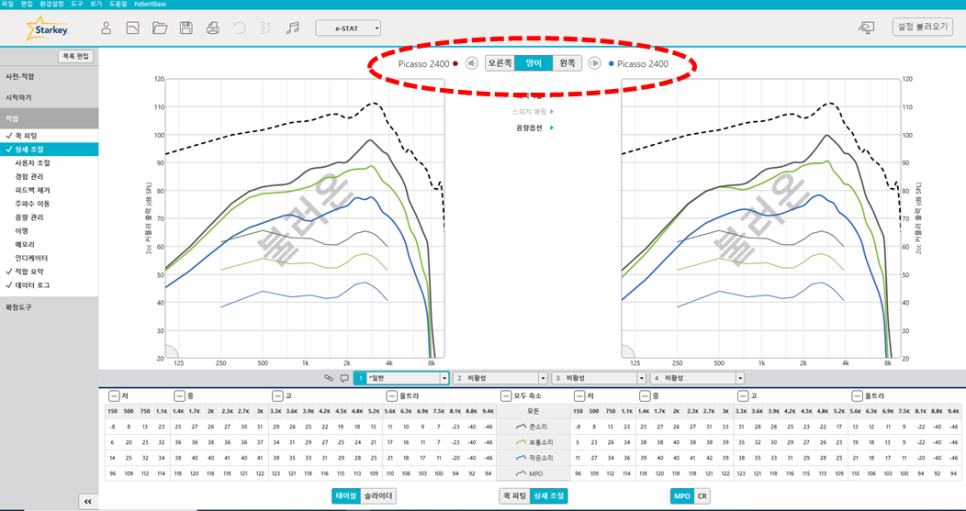Expand 음향옵션 arrow between graphs
The width and height of the screenshot is (966, 511).
coord(552,128)
